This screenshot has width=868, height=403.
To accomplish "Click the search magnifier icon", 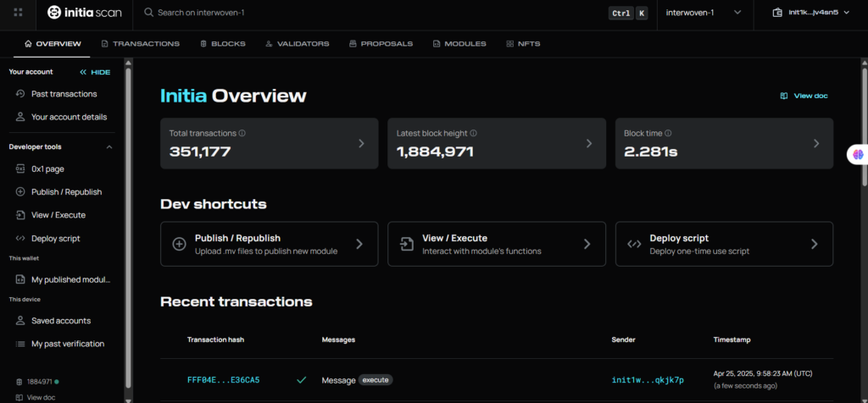I will 148,12.
